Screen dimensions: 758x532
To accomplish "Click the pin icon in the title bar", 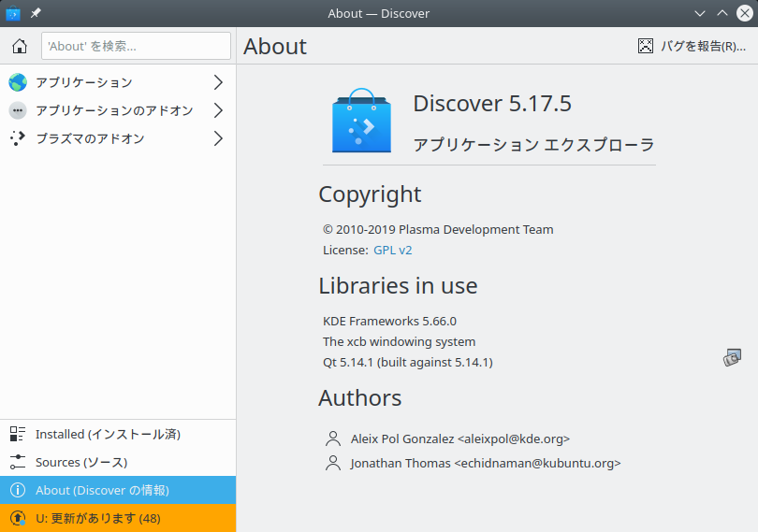I will coord(36,13).
